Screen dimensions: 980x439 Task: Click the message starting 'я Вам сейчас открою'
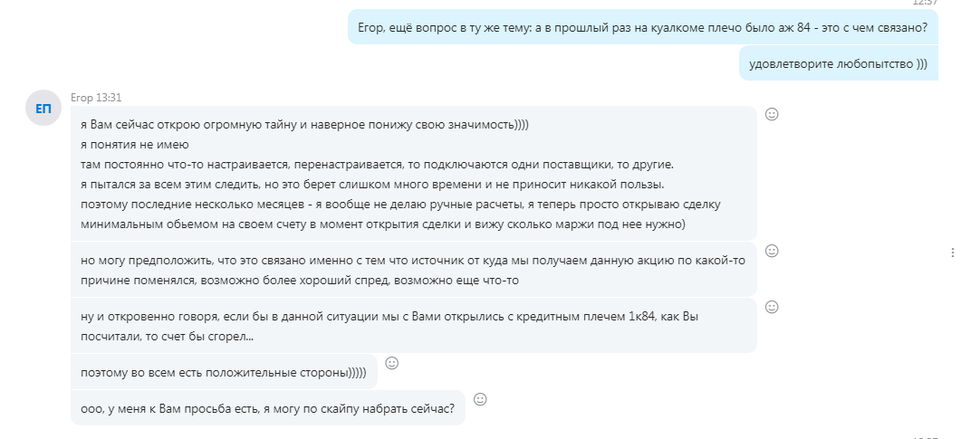(413, 174)
